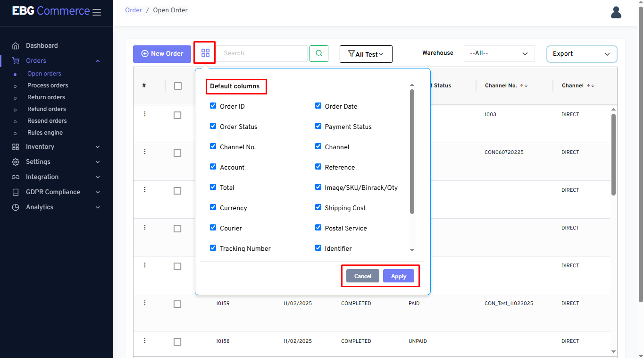Image resolution: width=644 pixels, height=358 pixels.
Task: Expand the All Test filter dropdown
Action: click(x=366, y=54)
